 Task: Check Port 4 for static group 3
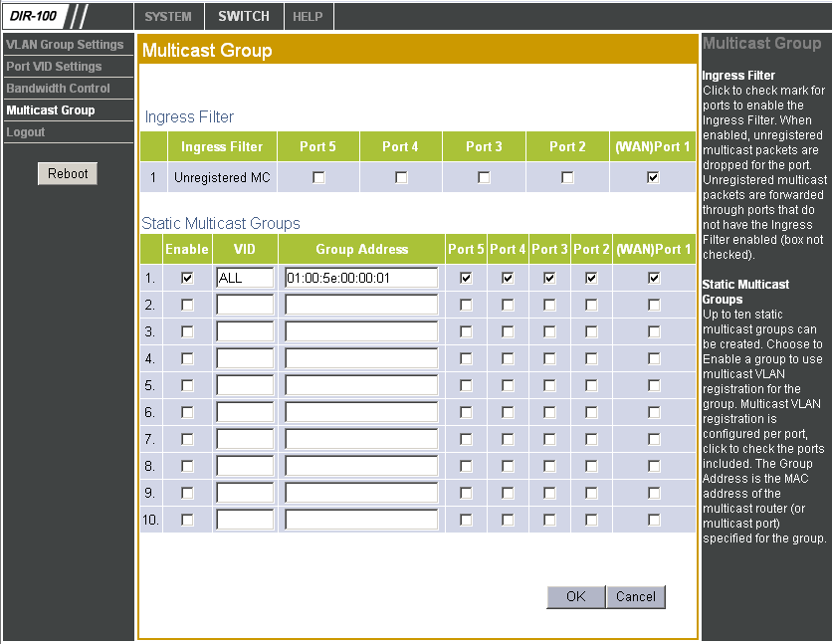(508, 331)
